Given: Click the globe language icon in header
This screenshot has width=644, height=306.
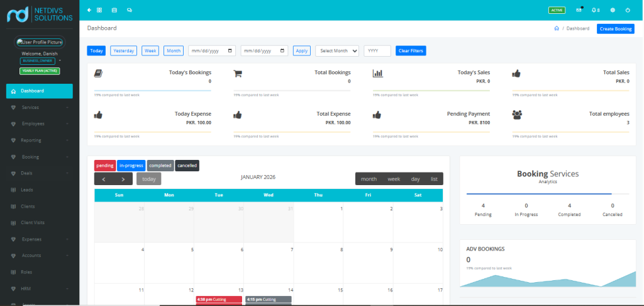Looking at the screenshot, I should click(x=612, y=10).
